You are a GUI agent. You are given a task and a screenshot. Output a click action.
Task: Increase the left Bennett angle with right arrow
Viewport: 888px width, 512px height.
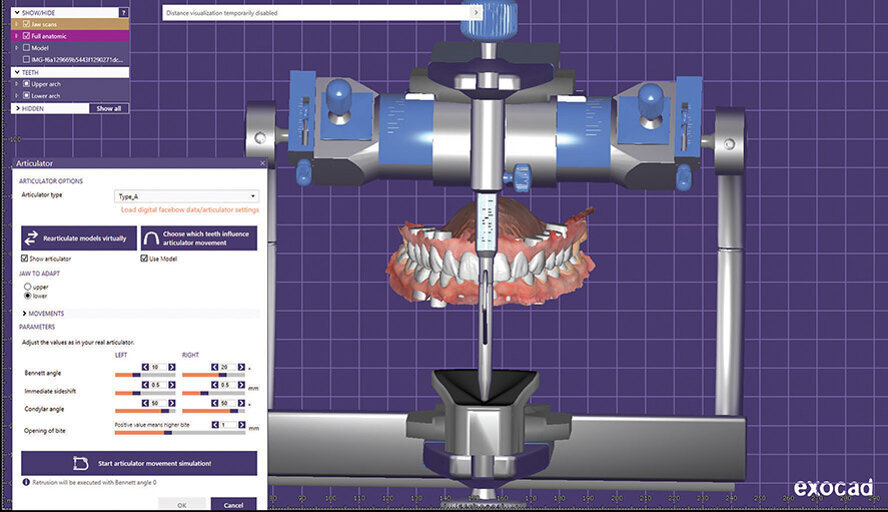point(172,367)
